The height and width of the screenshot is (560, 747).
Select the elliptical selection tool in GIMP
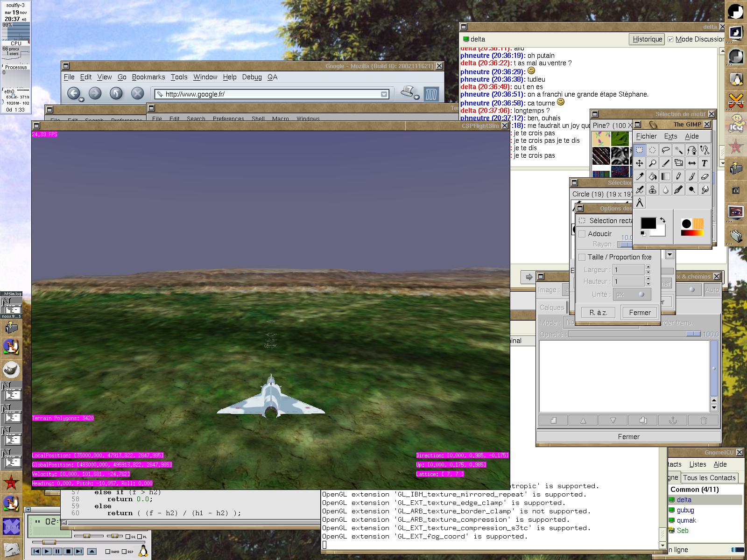point(652,150)
